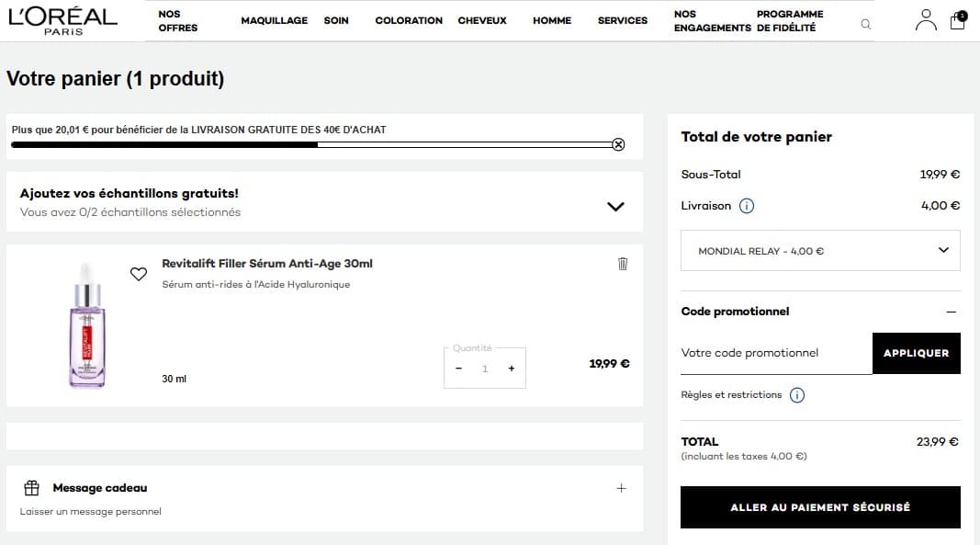Viewport: 980px width, 545px height.
Task: Remove the product using the trash icon
Action: pos(623,264)
